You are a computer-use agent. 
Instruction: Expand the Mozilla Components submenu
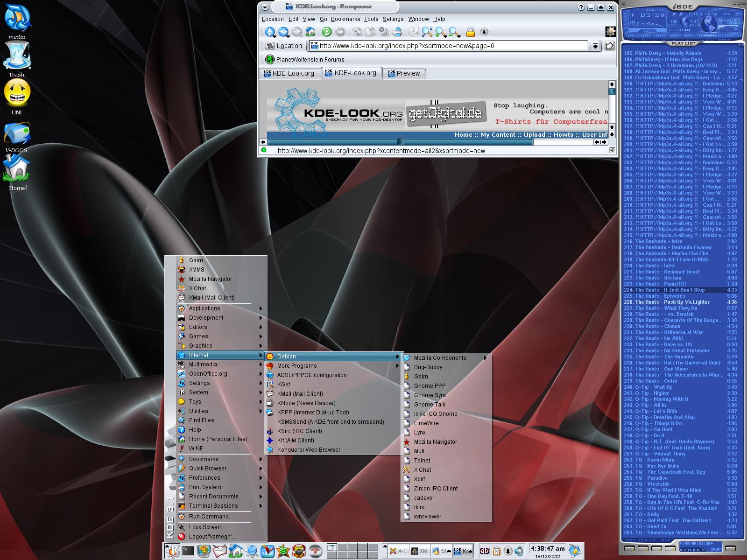click(446, 358)
